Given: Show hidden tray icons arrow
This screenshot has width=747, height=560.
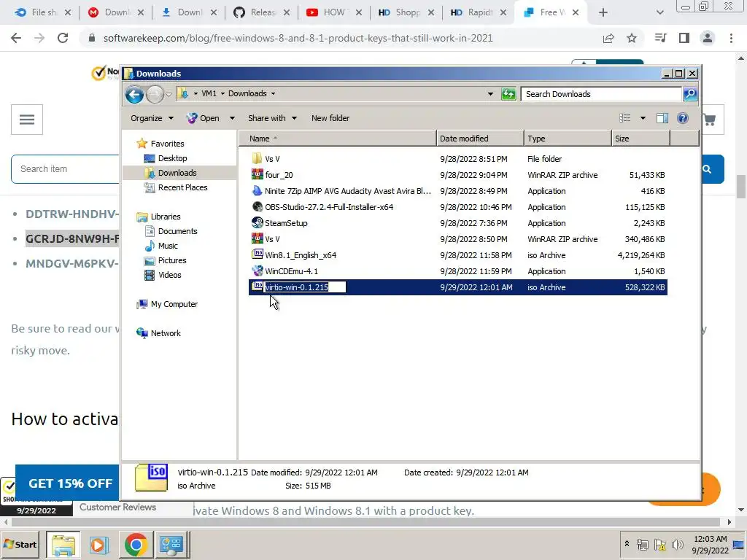Looking at the screenshot, I should point(627,544).
